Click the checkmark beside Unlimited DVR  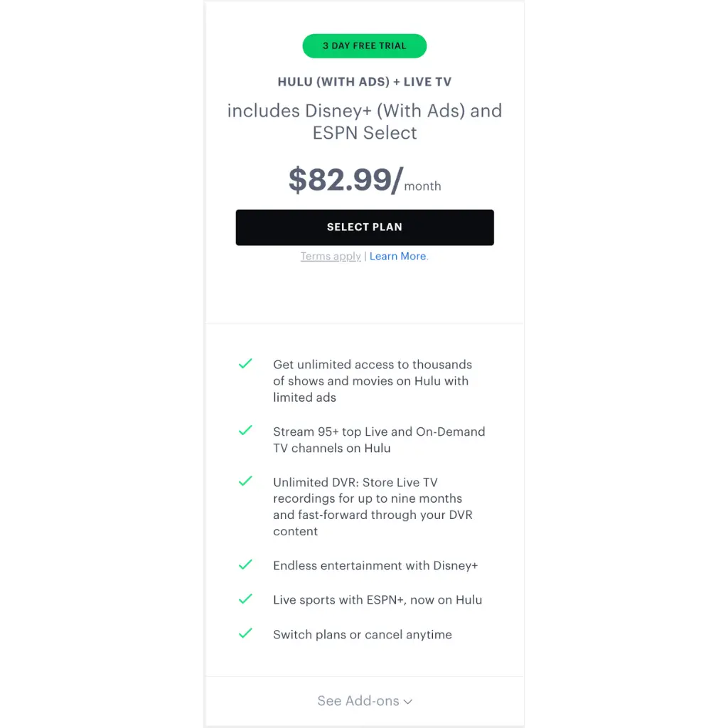coord(245,481)
